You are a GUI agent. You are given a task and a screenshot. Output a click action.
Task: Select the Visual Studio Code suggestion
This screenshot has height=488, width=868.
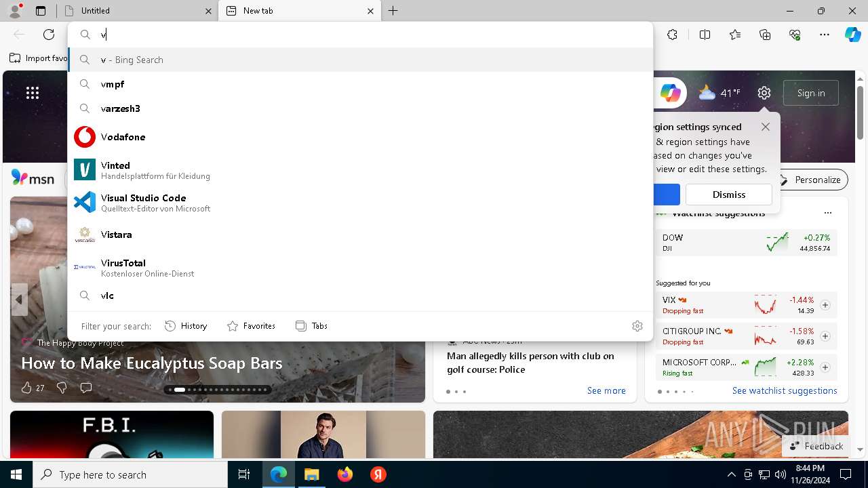pos(360,203)
